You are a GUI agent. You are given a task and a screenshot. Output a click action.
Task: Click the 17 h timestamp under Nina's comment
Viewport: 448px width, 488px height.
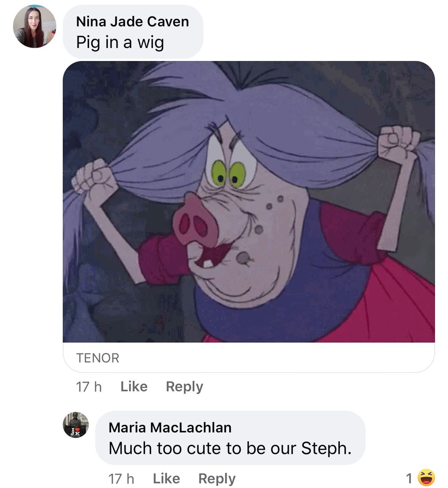[89, 387]
